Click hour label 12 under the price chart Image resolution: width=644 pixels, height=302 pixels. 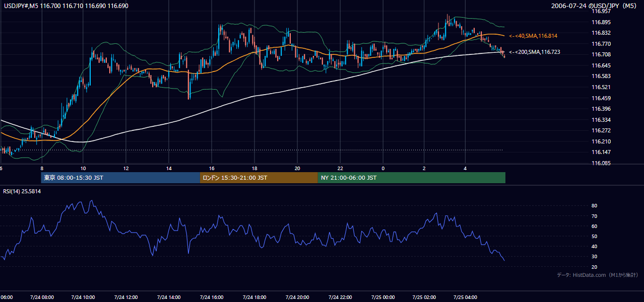point(126,168)
